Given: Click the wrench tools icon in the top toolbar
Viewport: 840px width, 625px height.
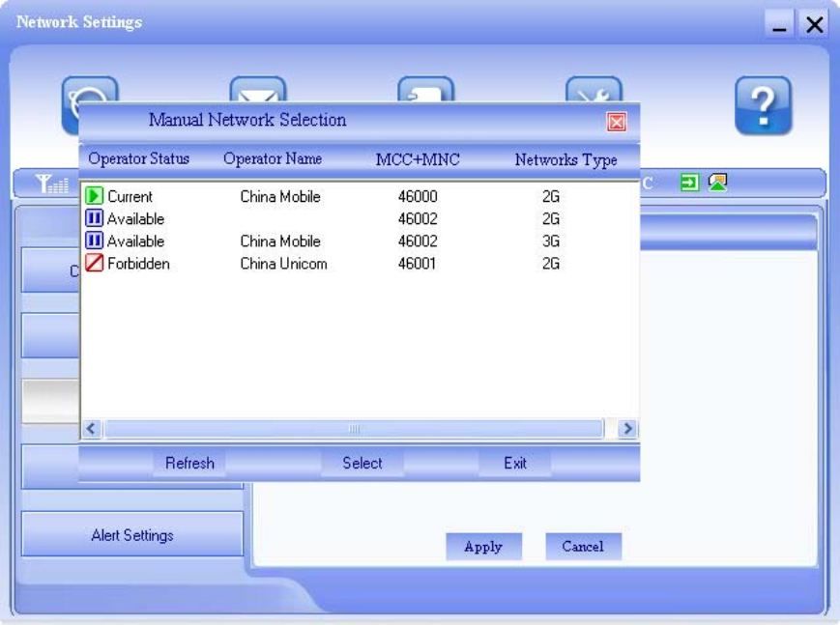Looking at the screenshot, I should (594, 90).
